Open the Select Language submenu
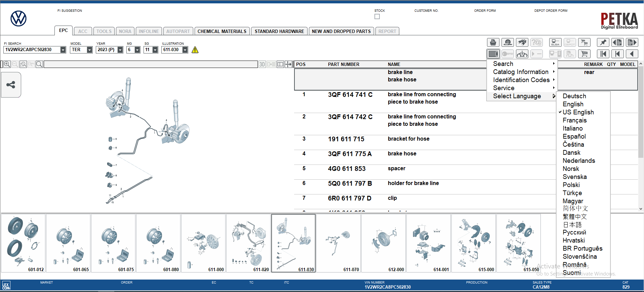 click(522, 96)
